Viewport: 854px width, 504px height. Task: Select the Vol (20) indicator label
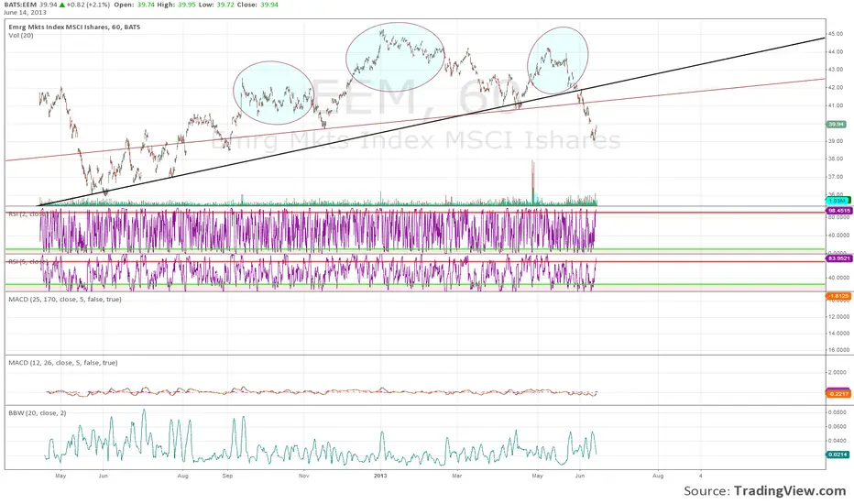pyautogui.click(x=21, y=35)
